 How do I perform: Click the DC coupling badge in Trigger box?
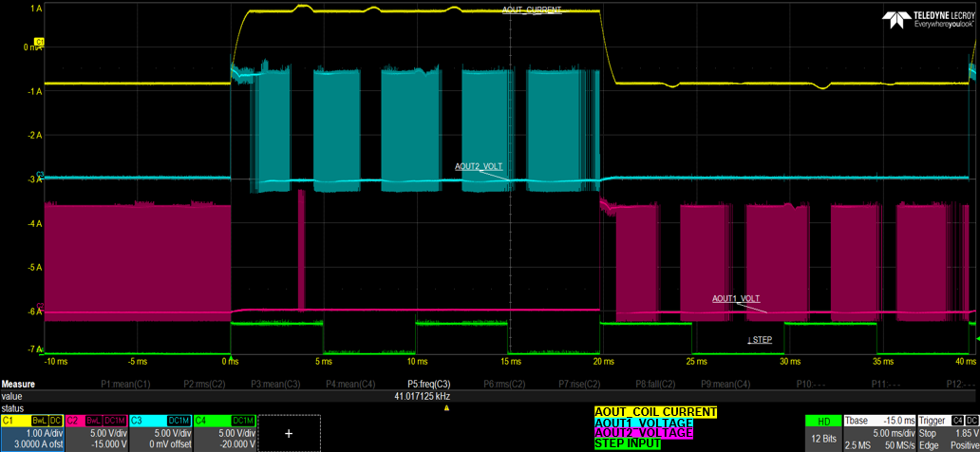coord(971,420)
